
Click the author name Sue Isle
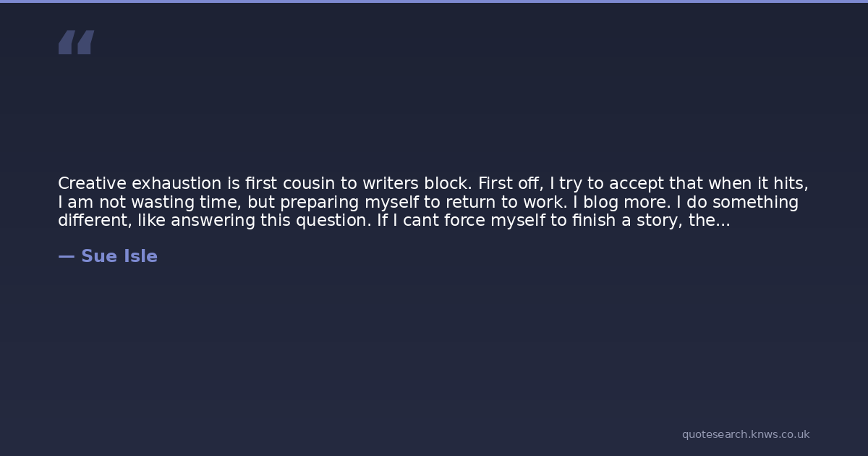(119, 256)
